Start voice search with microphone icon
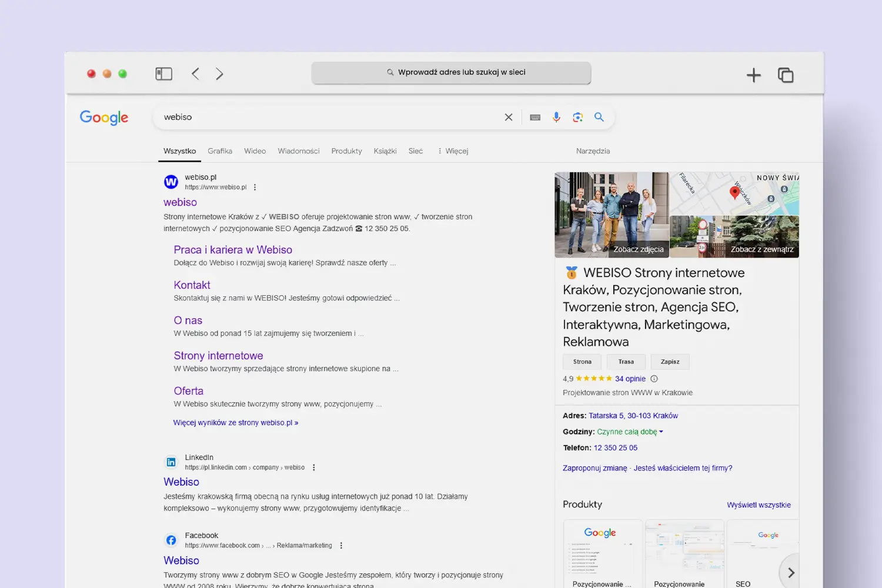 556,117
